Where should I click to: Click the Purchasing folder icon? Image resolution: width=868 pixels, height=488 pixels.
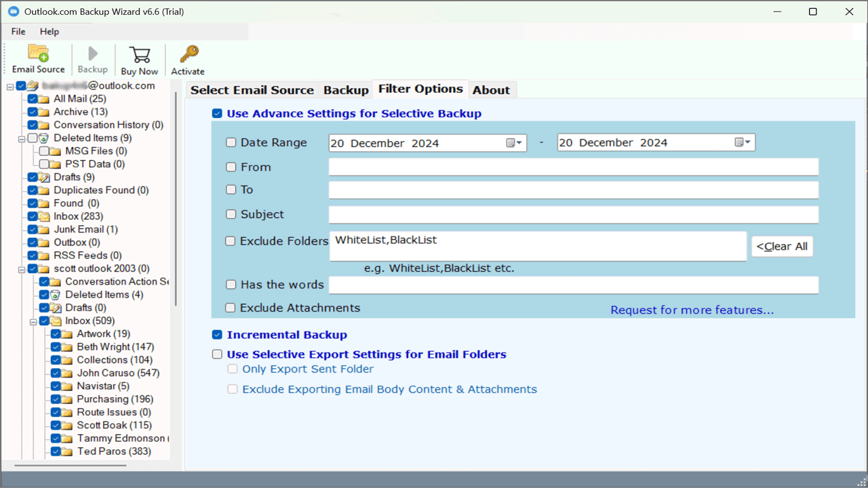[x=67, y=399]
